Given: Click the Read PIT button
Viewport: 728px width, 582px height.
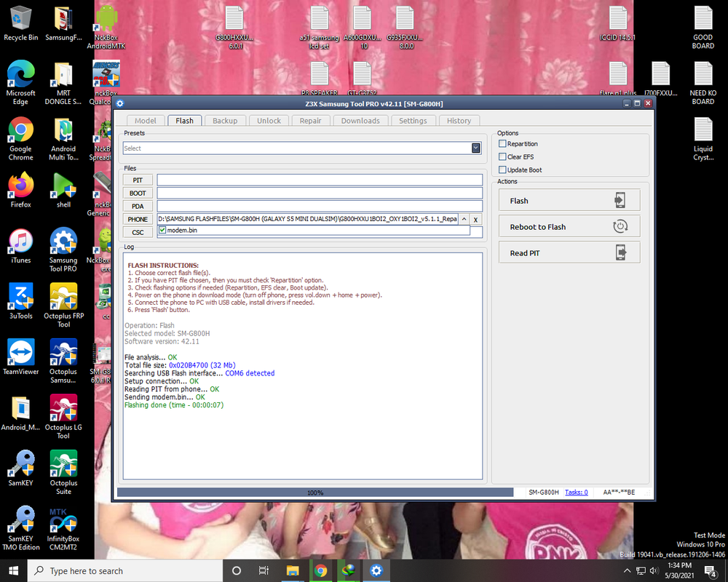Looking at the screenshot, I should click(x=569, y=252).
